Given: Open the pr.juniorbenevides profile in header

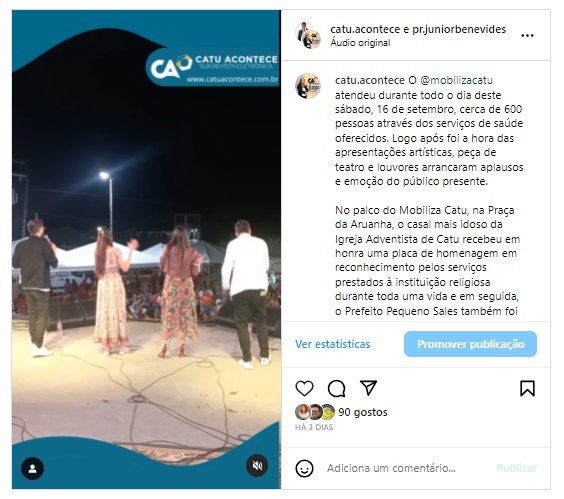Looking at the screenshot, I should pyautogui.click(x=459, y=29).
